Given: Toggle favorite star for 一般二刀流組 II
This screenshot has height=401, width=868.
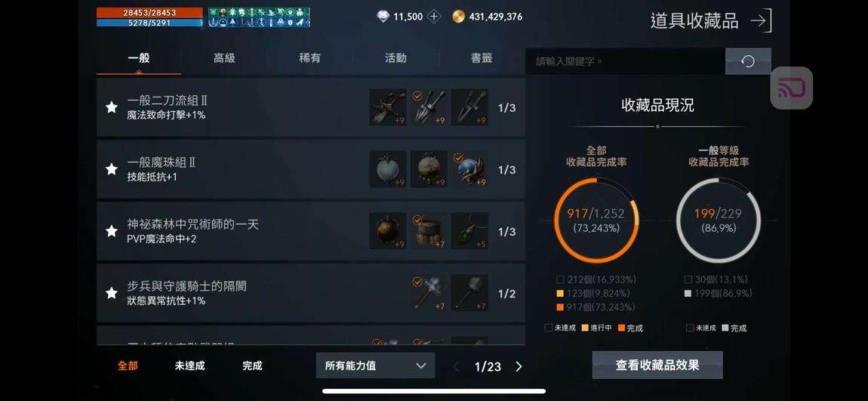Looking at the screenshot, I should 111,107.
